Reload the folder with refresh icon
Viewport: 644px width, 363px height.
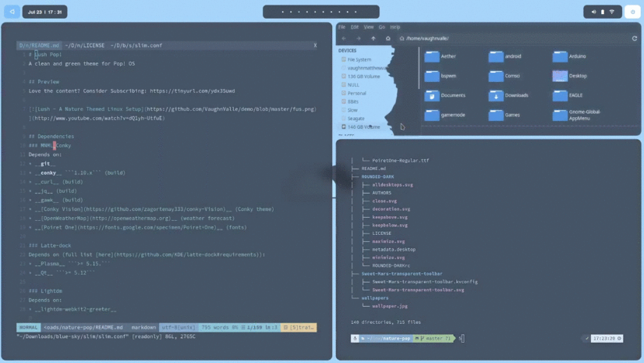pyautogui.click(x=634, y=38)
